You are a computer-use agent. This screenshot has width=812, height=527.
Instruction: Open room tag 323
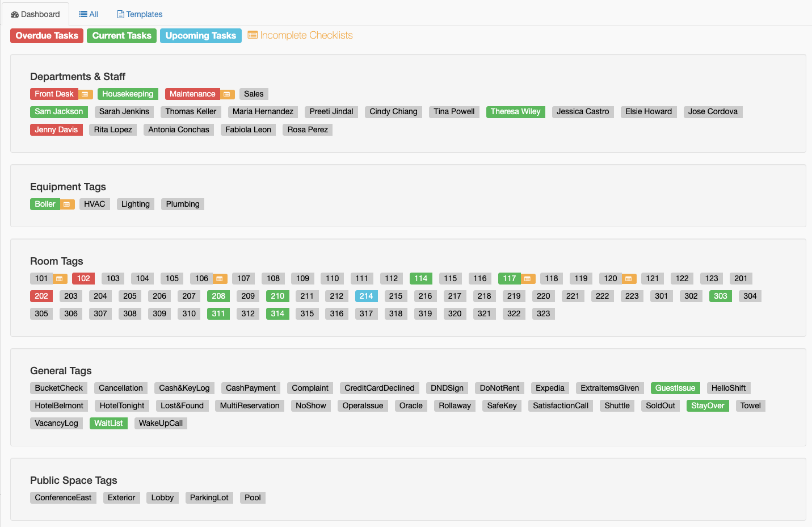(544, 314)
